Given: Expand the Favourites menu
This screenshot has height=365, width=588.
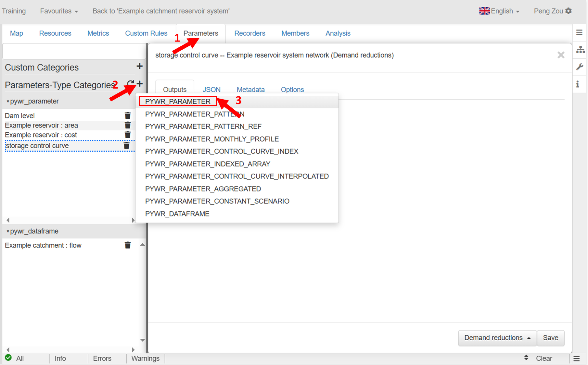Looking at the screenshot, I should [x=59, y=11].
